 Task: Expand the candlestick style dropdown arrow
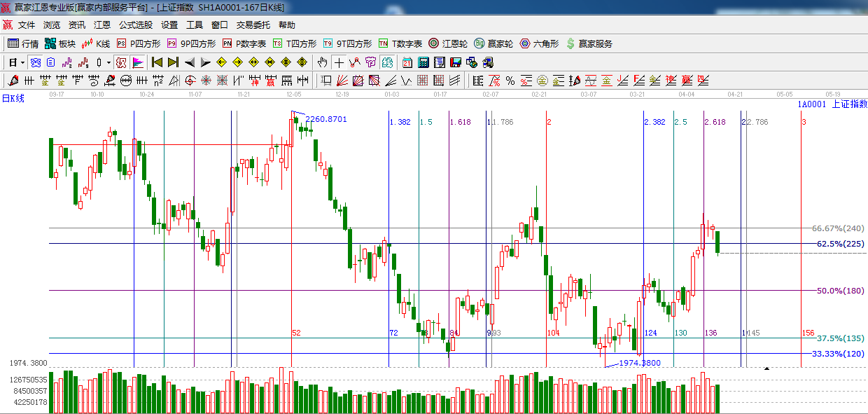tap(108, 62)
